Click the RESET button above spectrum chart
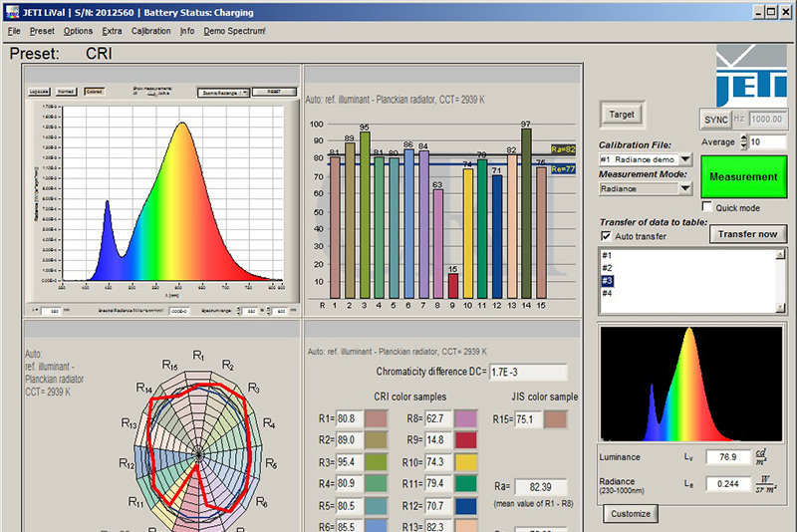This screenshot has height=532, width=797. click(x=275, y=92)
